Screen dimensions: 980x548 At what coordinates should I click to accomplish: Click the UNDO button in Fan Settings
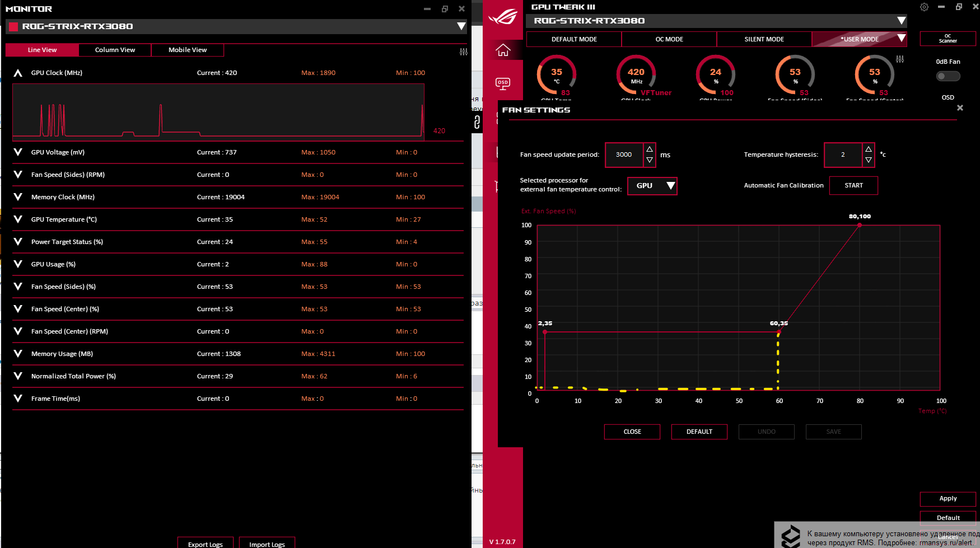click(x=767, y=432)
